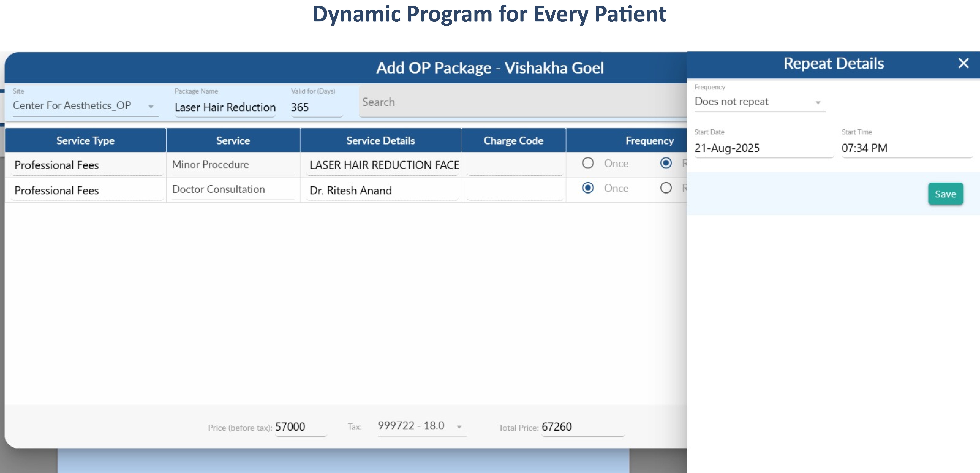
Task: Click the Price (before tax) field
Action: (x=301, y=427)
